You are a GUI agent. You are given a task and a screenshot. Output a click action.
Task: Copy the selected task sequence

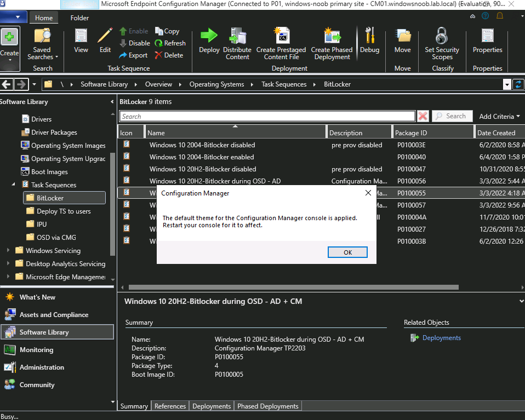point(167,31)
